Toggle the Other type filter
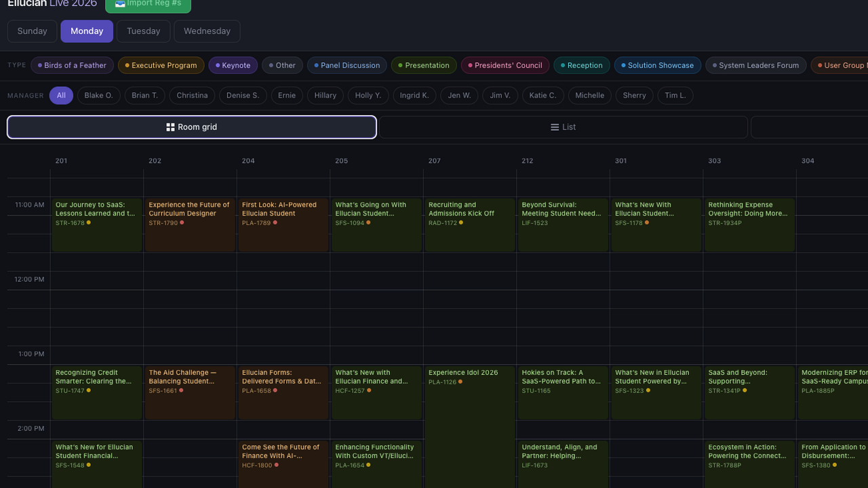868x488 pixels. pyautogui.click(x=282, y=66)
